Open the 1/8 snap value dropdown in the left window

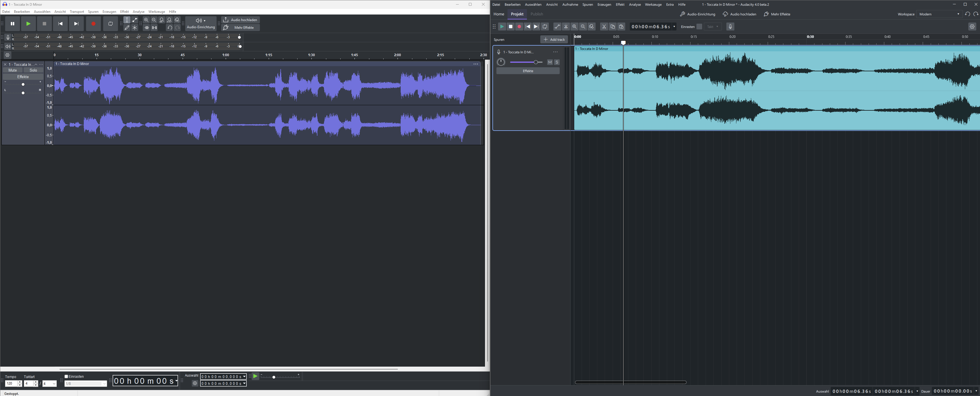click(85, 384)
